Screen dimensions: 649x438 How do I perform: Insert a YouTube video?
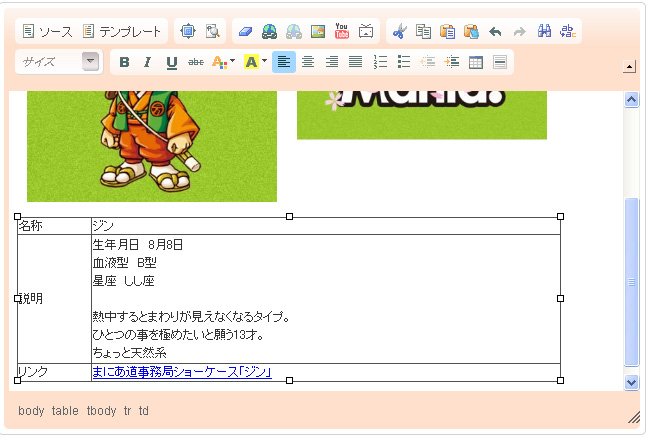342,32
